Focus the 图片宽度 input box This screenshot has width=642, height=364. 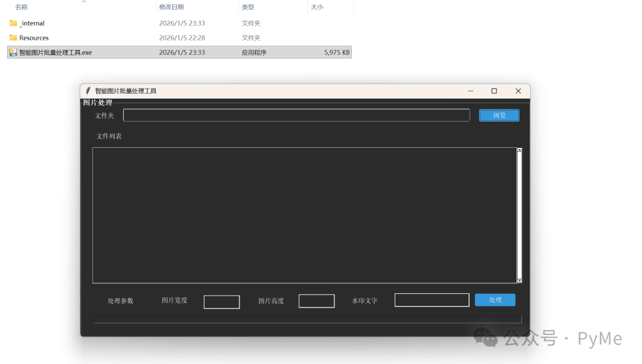coord(222,302)
